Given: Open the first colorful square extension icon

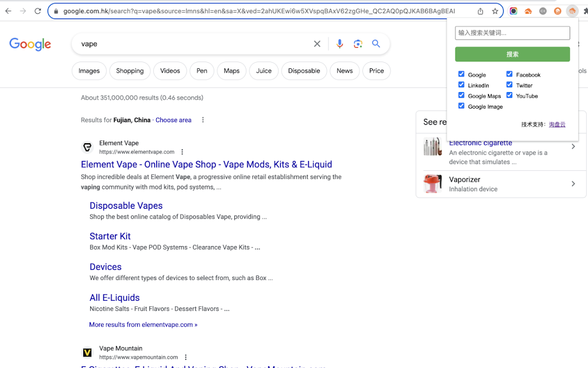Looking at the screenshot, I should click(x=513, y=11).
